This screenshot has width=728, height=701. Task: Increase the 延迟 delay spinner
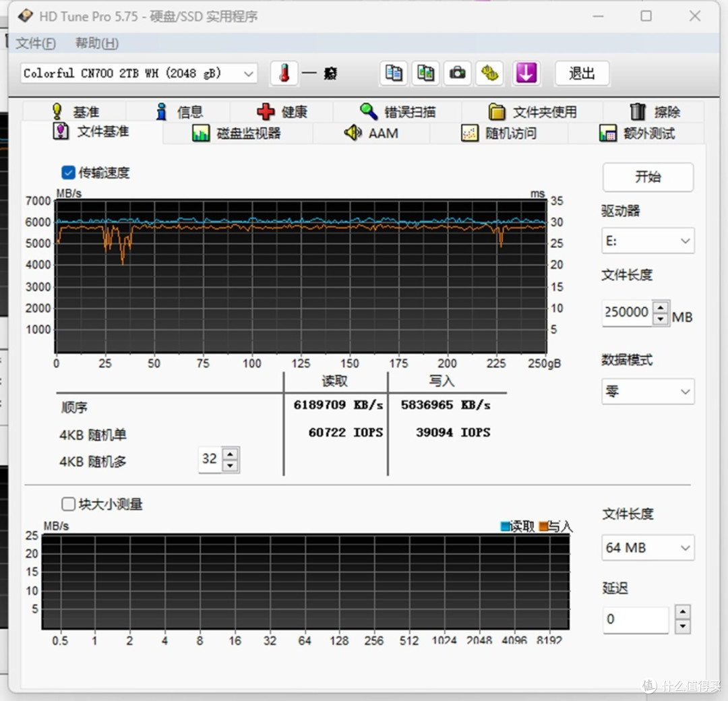click(x=682, y=612)
